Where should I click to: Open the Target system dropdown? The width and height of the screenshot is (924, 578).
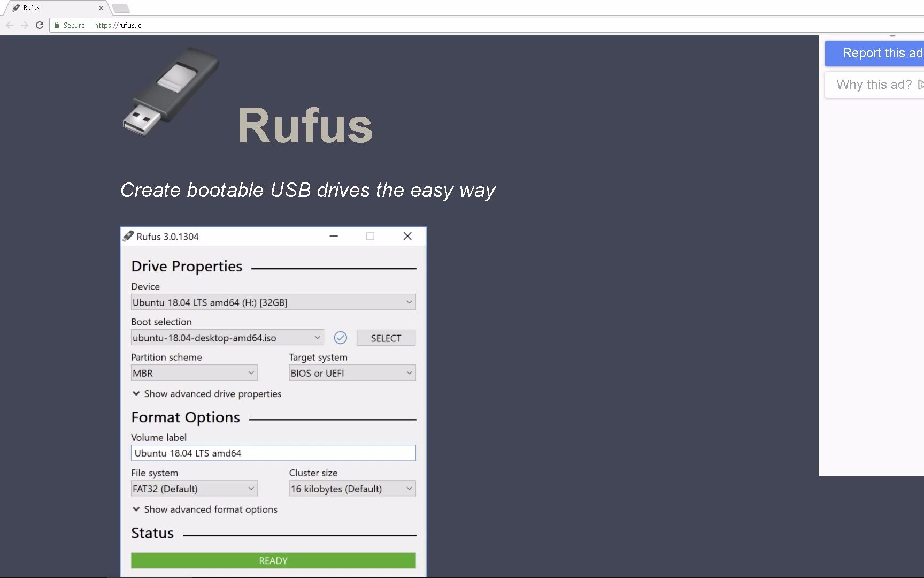(352, 373)
